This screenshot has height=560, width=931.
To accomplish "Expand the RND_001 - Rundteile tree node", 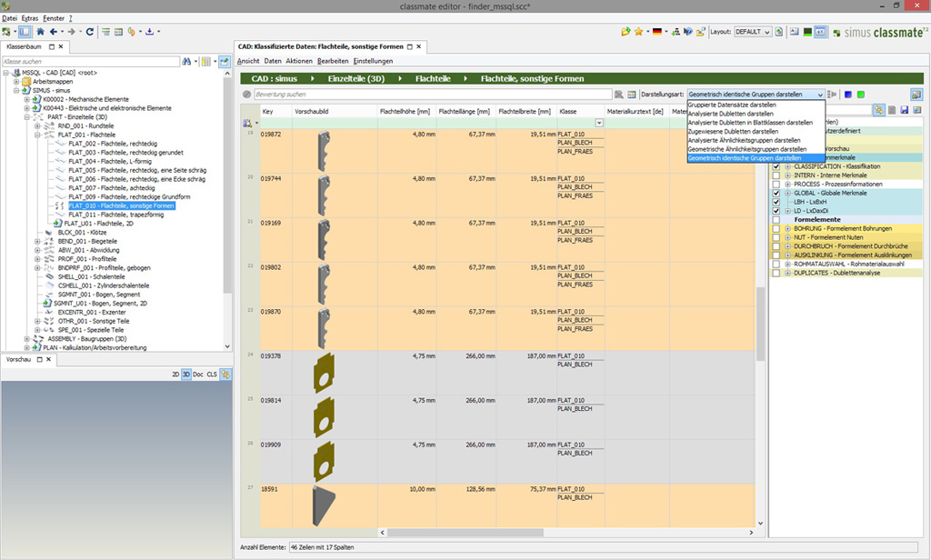I will 37,125.
